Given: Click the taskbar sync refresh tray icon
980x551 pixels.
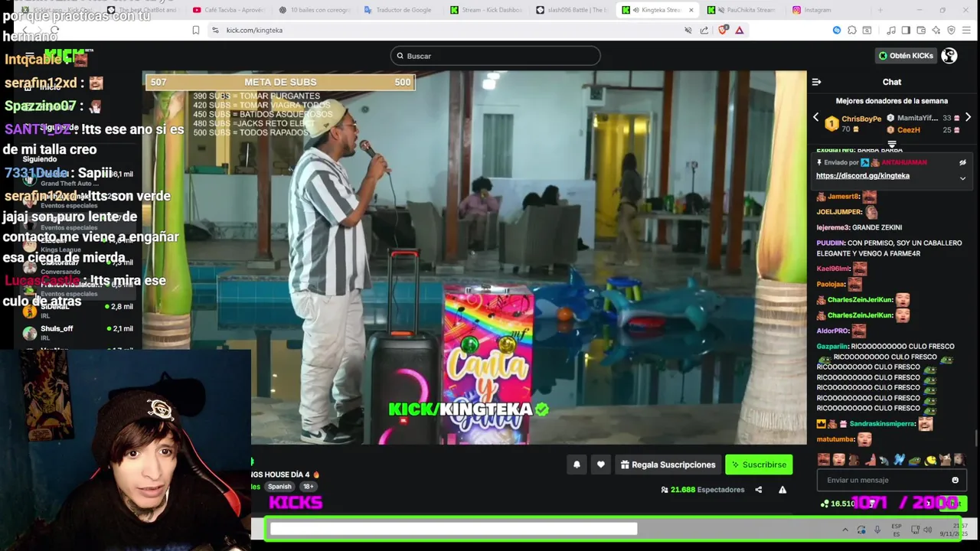Looking at the screenshot, I should 861,530.
